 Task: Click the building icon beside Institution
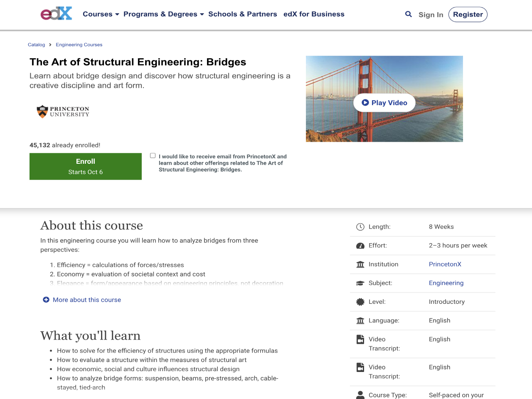[360, 264]
